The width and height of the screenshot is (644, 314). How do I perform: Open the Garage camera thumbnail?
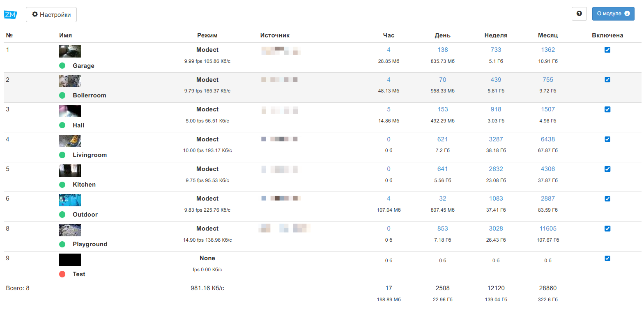(70, 51)
